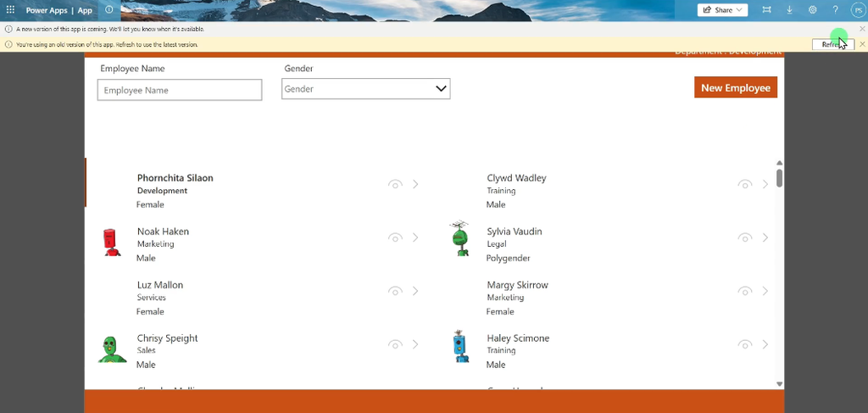This screenshot has width=868, height=413.
Task: View Haley Scimone with eye icon
Action: (744, 344)
